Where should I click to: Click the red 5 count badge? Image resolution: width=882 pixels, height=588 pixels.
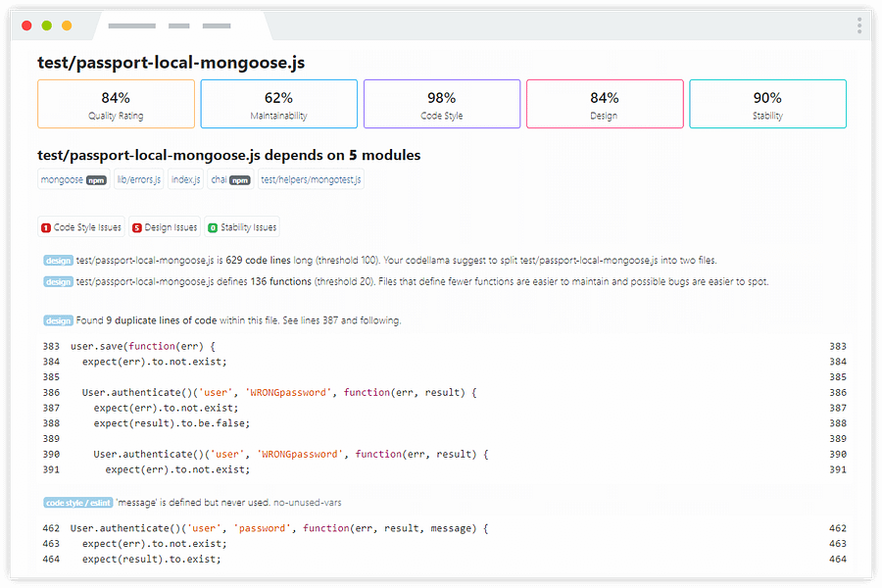[136, 228]
